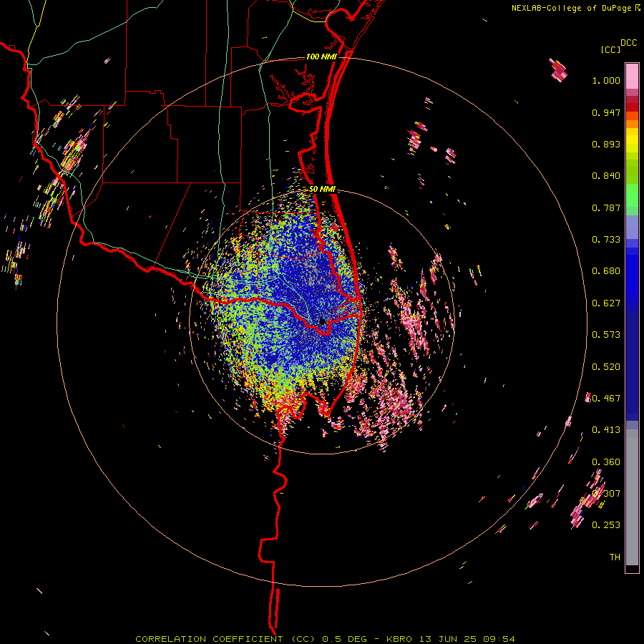
Task: Select the 0.680 legend value
Action: pos(606,271)
